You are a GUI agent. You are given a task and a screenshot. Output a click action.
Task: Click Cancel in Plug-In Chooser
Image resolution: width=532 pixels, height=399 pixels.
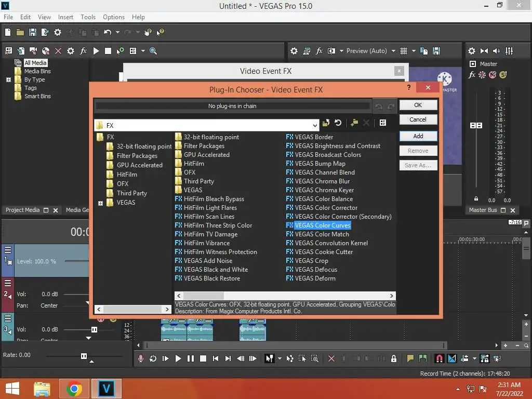(418, 119)
